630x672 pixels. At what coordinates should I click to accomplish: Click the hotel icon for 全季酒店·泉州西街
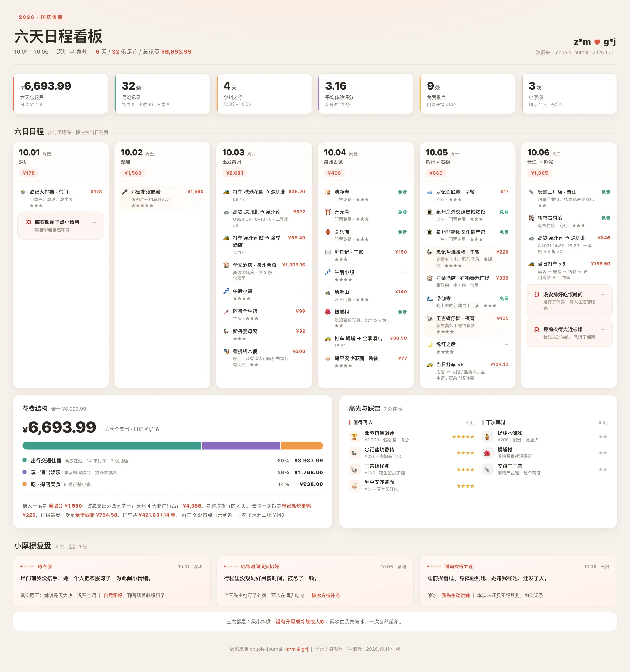[226, 265]
